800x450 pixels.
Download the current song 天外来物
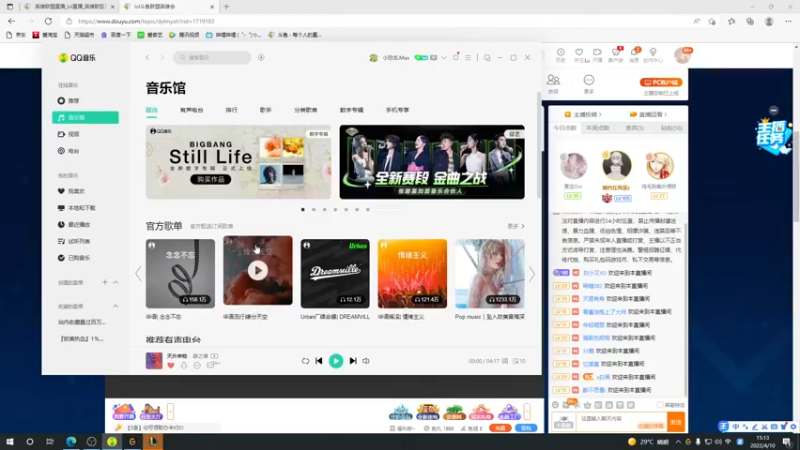184,365
